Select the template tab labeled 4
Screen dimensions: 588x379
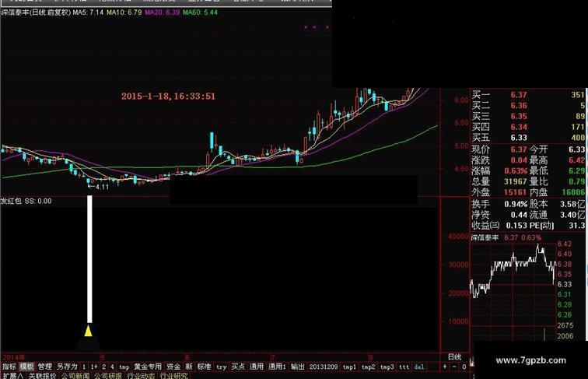click(x=112, y=367)
